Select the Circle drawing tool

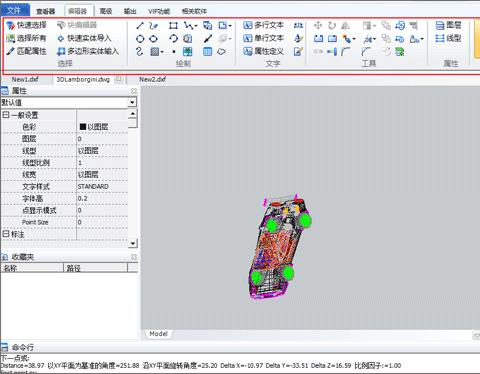(x=140, y=39)
